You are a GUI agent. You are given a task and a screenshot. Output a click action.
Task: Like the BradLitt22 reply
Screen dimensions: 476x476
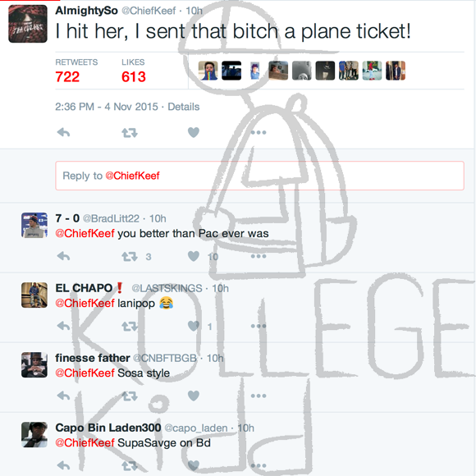(x=194, y=256)
